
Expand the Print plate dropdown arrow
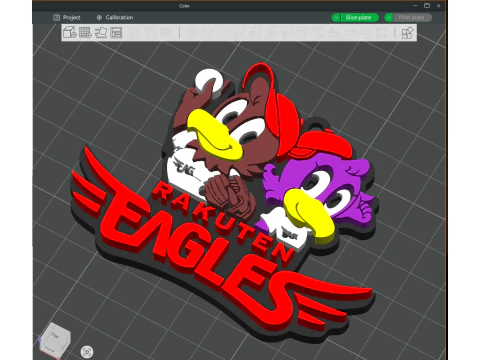[x=389, y=18]
